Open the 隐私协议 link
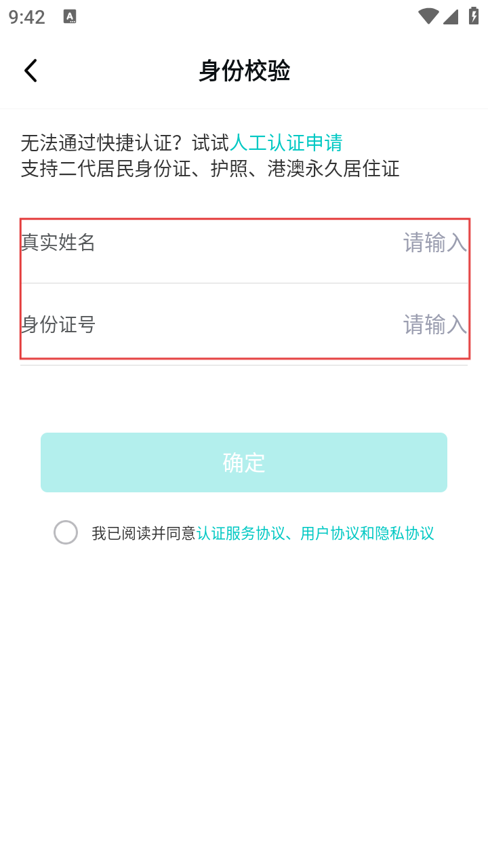This screenshot has height=868, width=488. pos(405,534)
